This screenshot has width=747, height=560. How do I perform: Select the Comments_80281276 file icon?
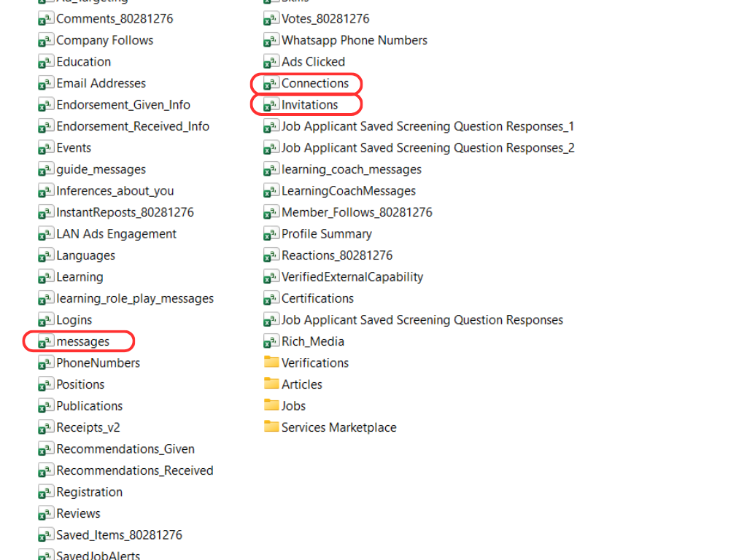coord(46,19)
